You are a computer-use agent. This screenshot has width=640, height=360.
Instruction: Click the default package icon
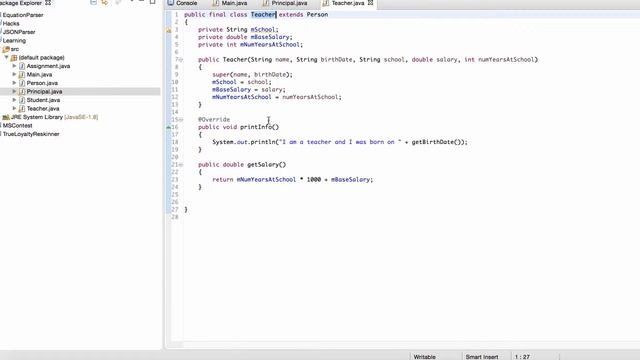point(14,58)
